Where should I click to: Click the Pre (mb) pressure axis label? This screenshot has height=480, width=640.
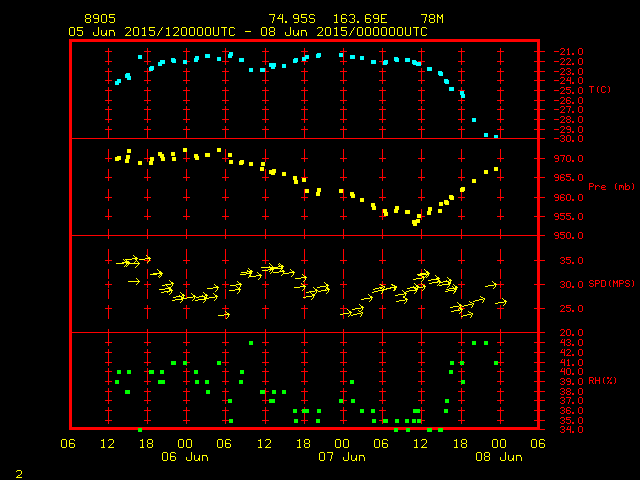point(611,187)
